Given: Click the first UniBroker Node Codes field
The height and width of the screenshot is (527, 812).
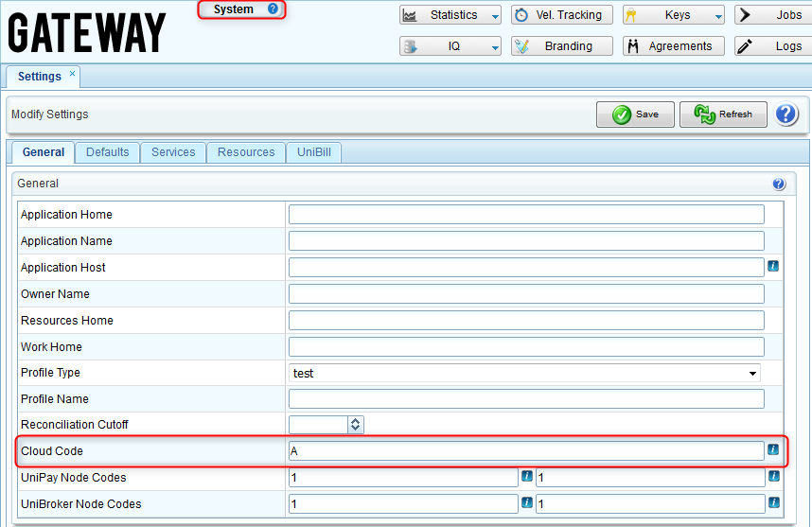Looking at the screenshot, I should (x=403, y=503).
